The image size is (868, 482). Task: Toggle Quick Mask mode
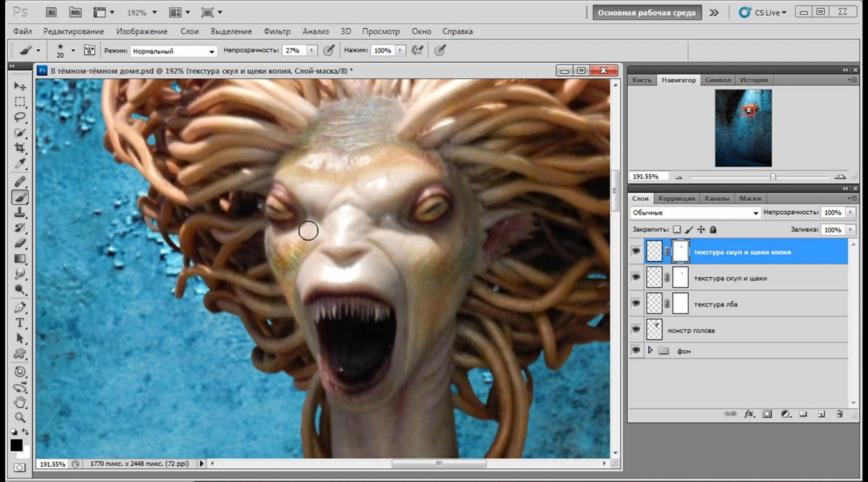[20, 468]
